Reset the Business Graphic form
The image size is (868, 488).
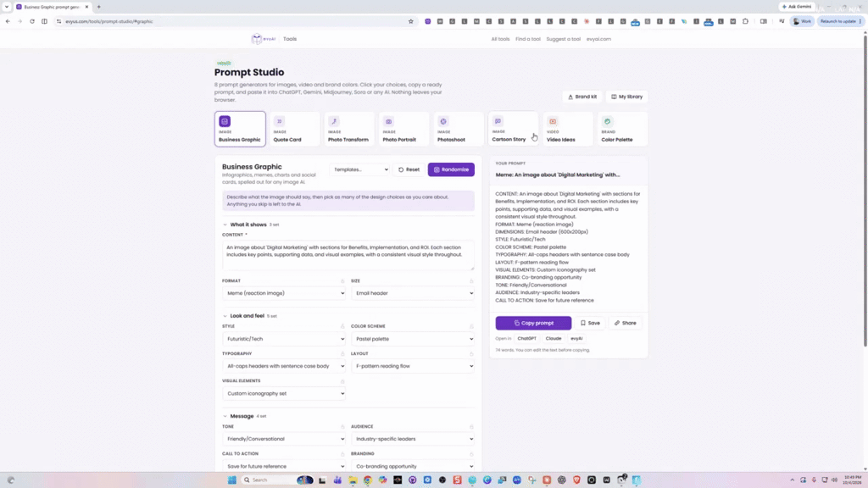409,169
